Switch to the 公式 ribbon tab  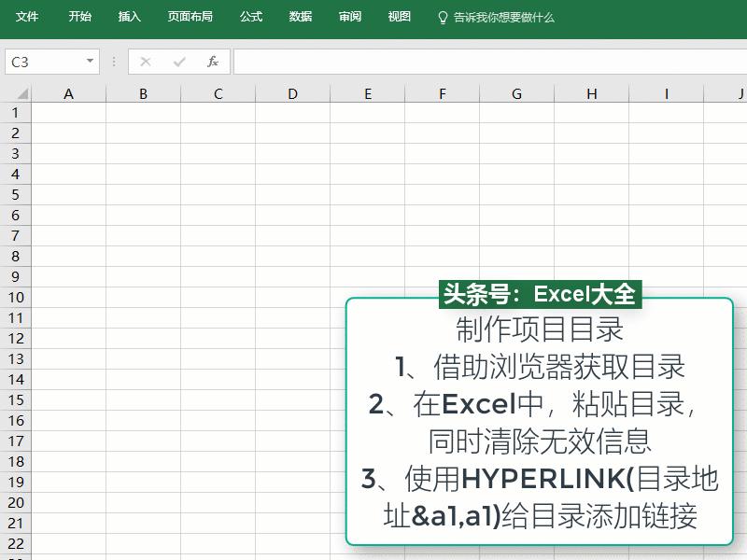[250, 16]
